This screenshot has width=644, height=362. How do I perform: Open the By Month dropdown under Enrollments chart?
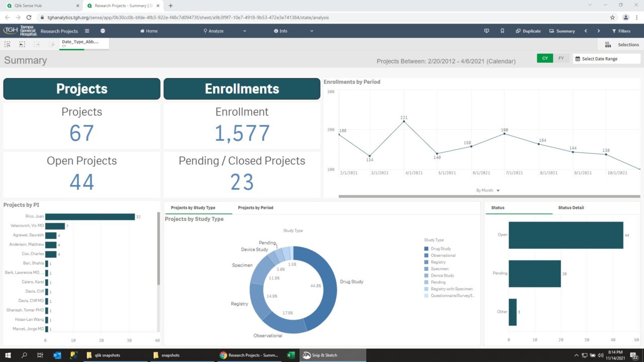click(487, 190)
